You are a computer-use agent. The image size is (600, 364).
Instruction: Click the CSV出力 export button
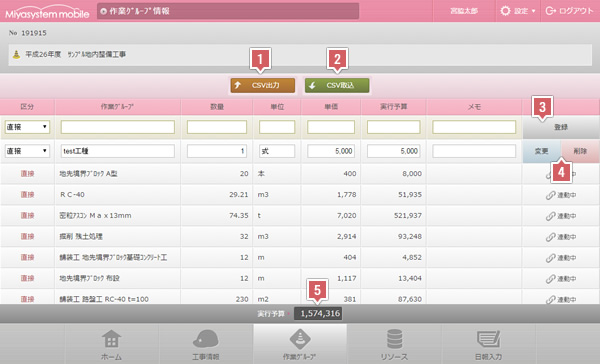pos(262,85)
